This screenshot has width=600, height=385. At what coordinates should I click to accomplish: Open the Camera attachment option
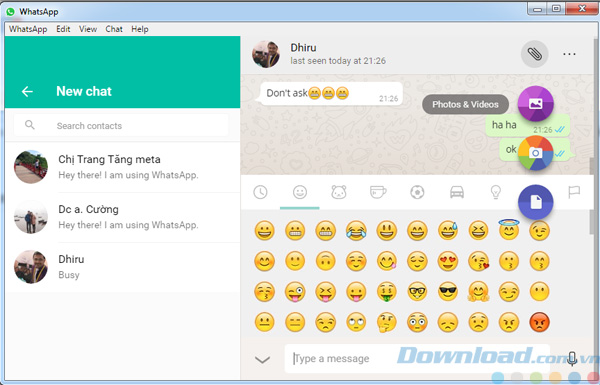[535, 153]
